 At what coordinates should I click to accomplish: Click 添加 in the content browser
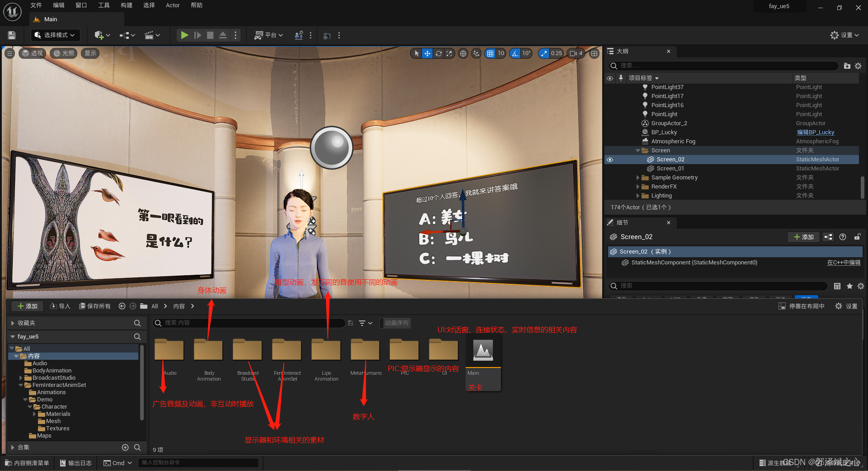pyautogui.click(x=27, y=306)
